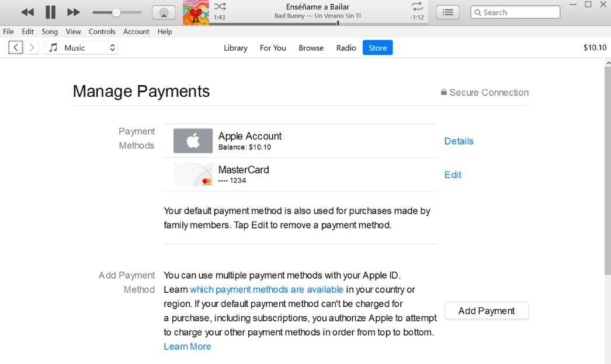The height and width of the screenshot is (364, 611).
Task: Click the song title Enséñame a Bailar
Action: point(318,6)
